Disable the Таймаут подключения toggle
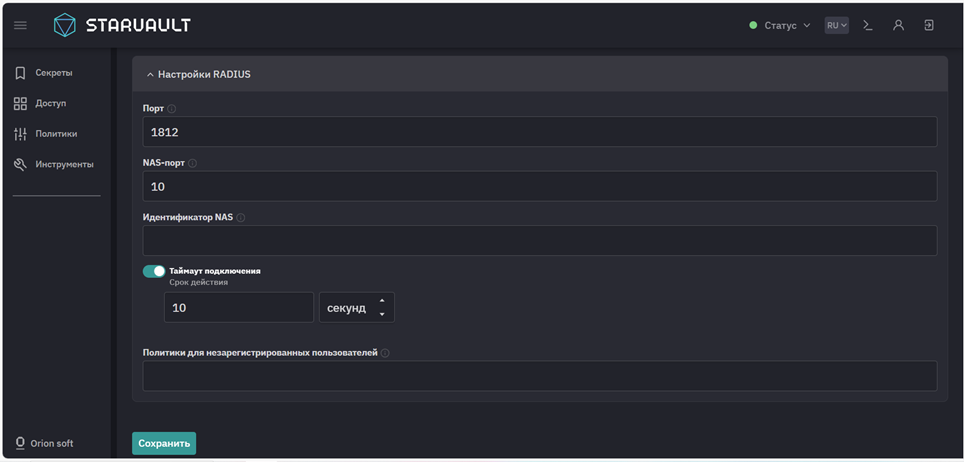Screen dimensions: 964x462 point(154,271)
